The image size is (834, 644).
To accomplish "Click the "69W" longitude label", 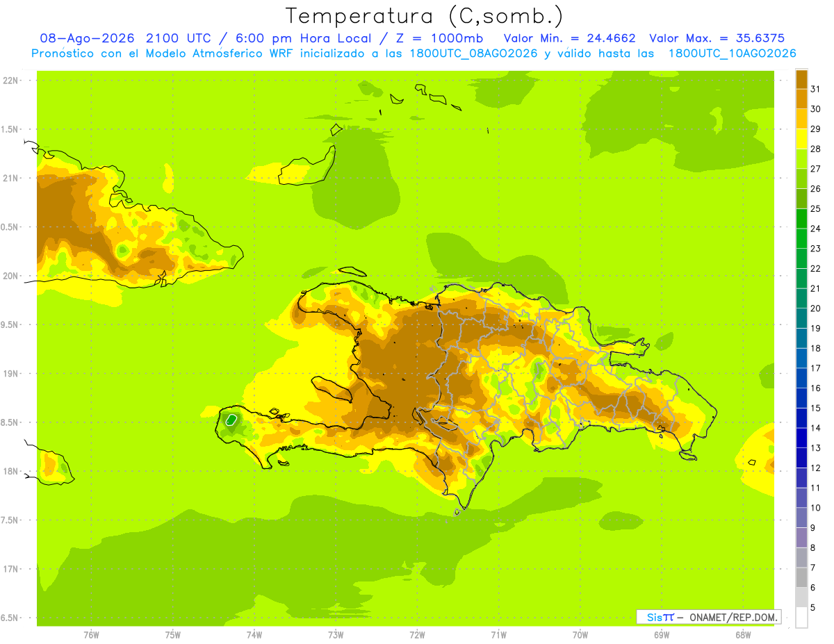I will [x=662, y=635].
